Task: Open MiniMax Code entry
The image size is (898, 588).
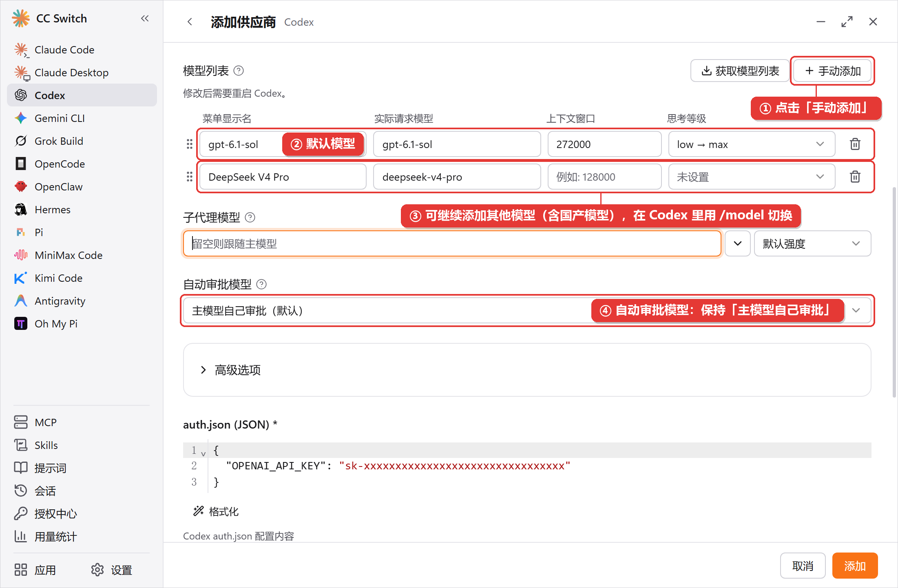Action: pos(82,255)
